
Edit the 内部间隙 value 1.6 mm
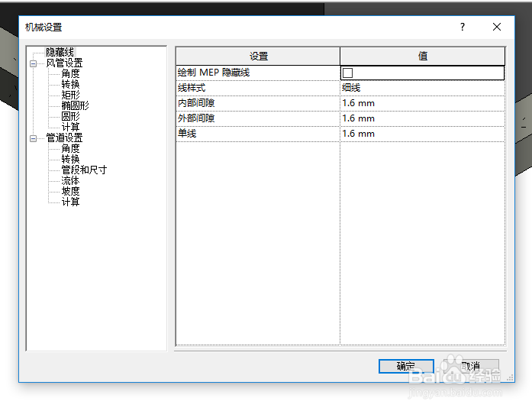point(422,103)
